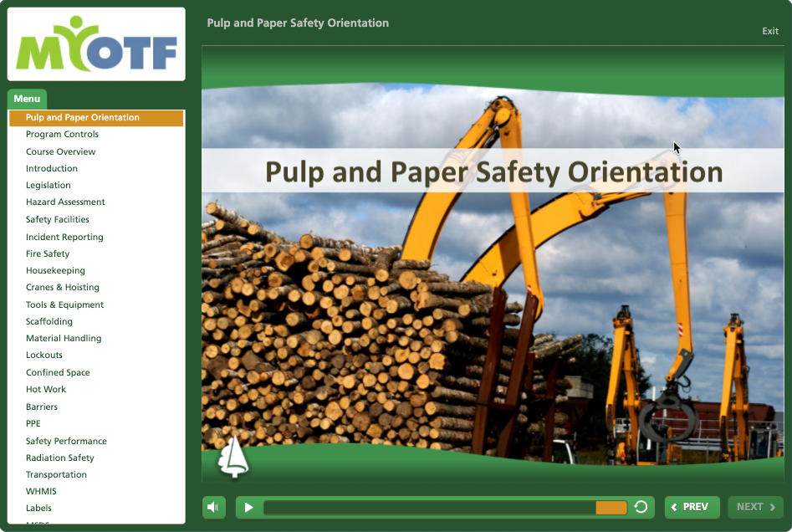Go to Incident Reporting
792x532 pixels.
(64, 237)
